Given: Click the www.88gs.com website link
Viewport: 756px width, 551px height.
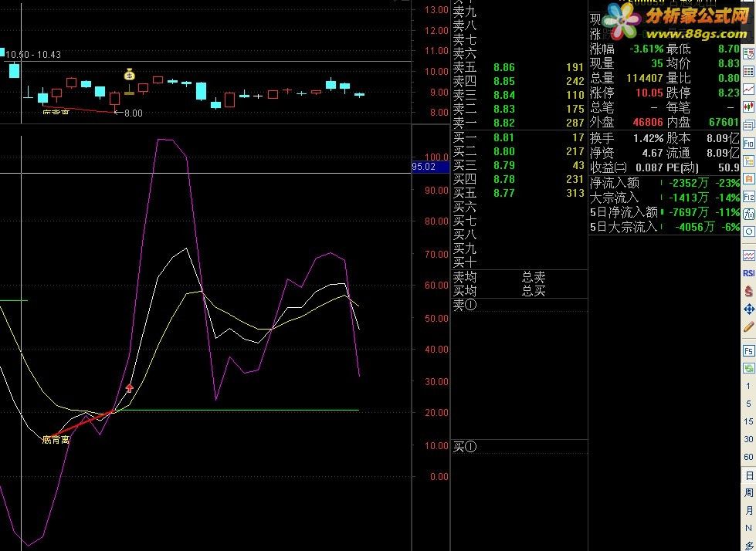Looking at the screenshot, I should pyautogui.click(x=697, y=34).
